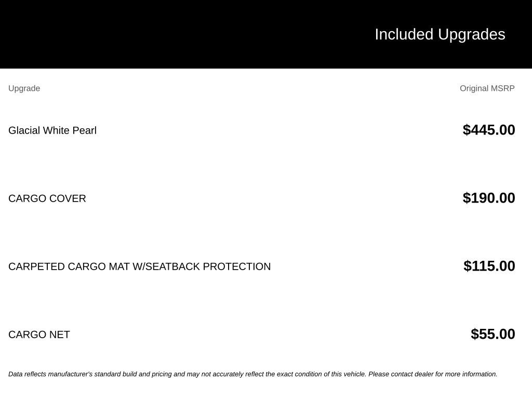Click 'Please contact dealer' sentence
Image resolution: width=532 pixels, height=399 pixels.
click(433, 374)
